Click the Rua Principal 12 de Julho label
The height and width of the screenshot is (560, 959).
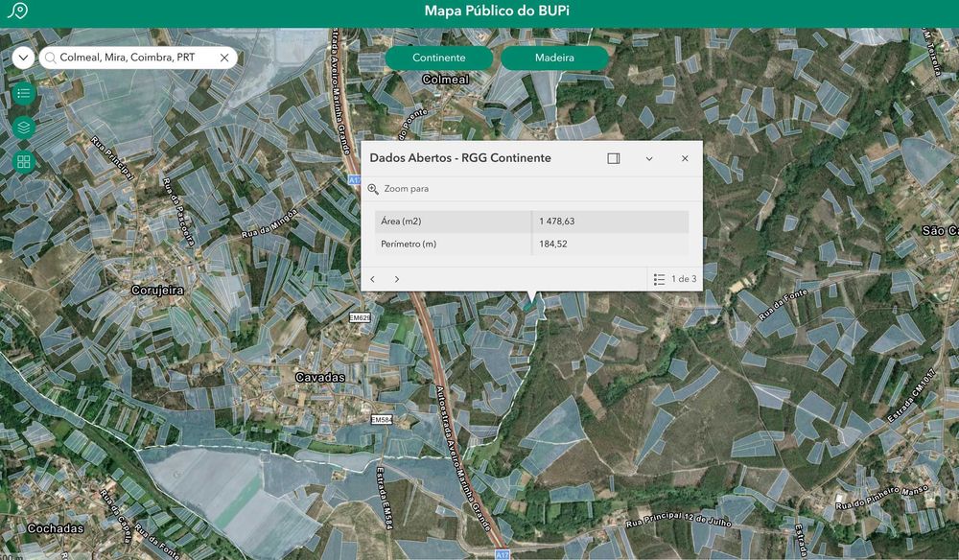click(x=678, y=519)
